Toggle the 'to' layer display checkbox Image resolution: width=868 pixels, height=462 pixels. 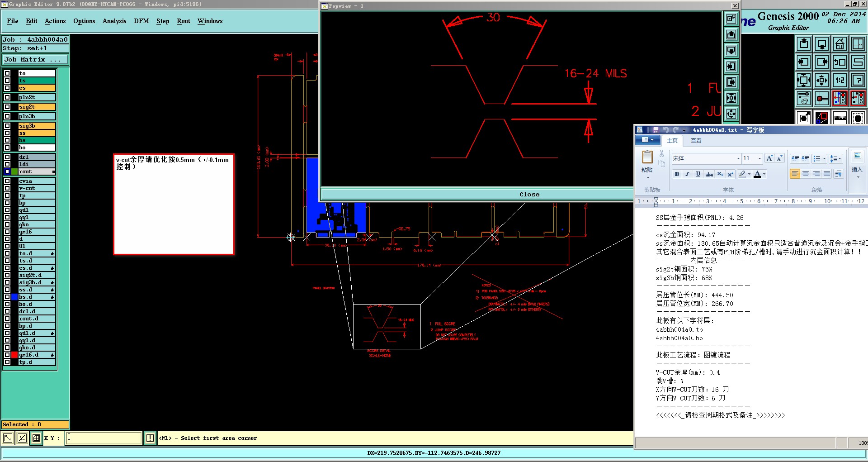pyautogui.click(x=7, y=73)
